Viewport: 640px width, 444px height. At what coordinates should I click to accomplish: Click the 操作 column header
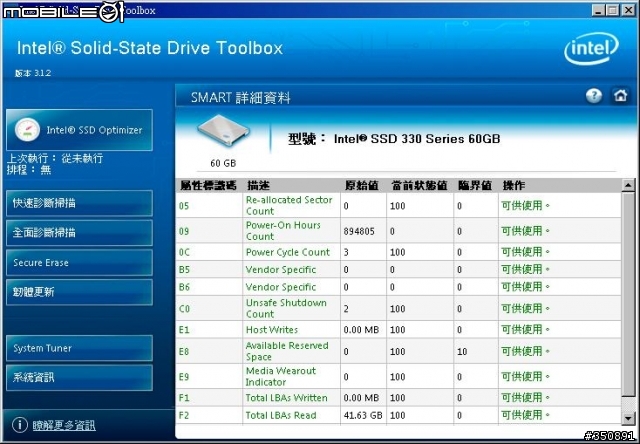pos(514,186)
